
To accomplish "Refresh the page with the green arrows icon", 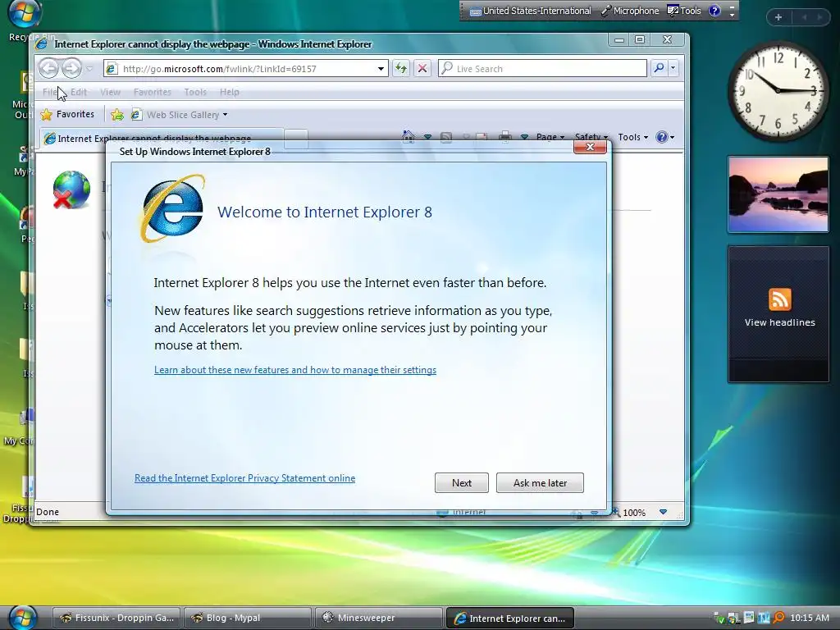I will click(x=400, y=69).
